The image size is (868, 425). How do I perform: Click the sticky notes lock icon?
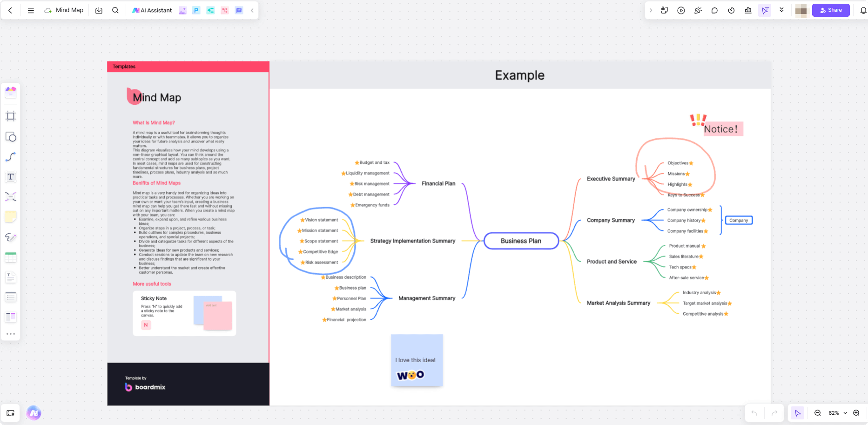(665, 10)
